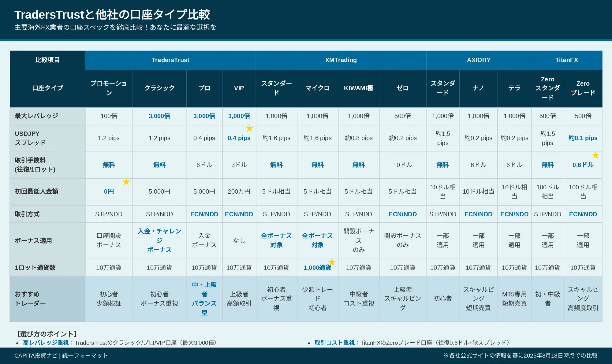Click the 全ボーナス対象 cell under スタンダード

pos(276,241)
